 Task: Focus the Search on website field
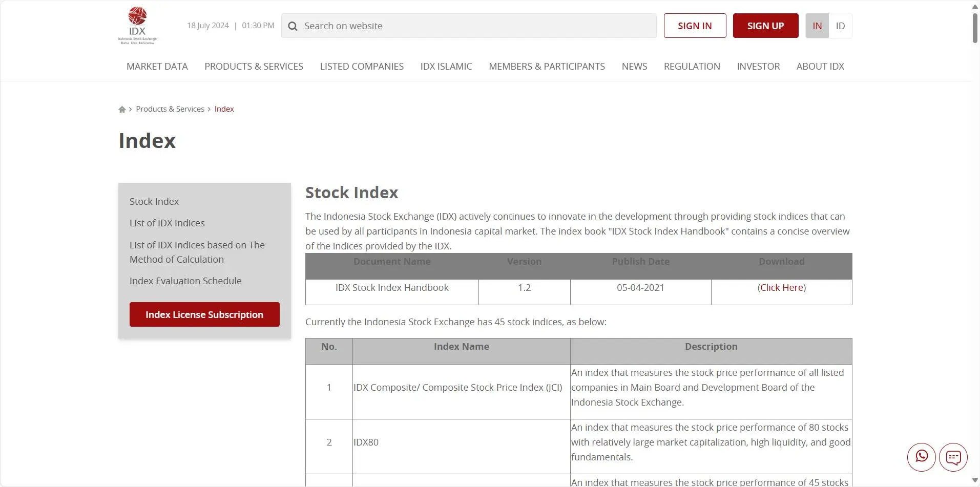(469, 26)
